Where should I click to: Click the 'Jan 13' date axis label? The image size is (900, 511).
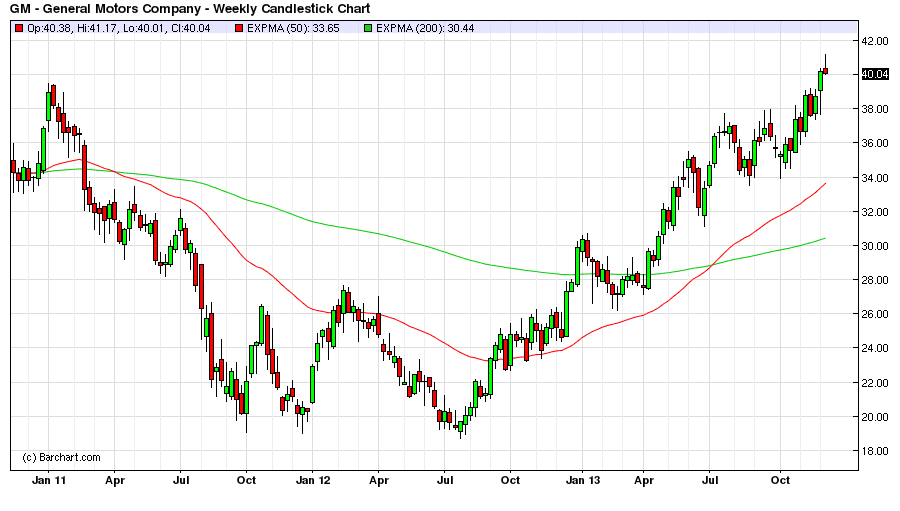(x=583, y=480)
